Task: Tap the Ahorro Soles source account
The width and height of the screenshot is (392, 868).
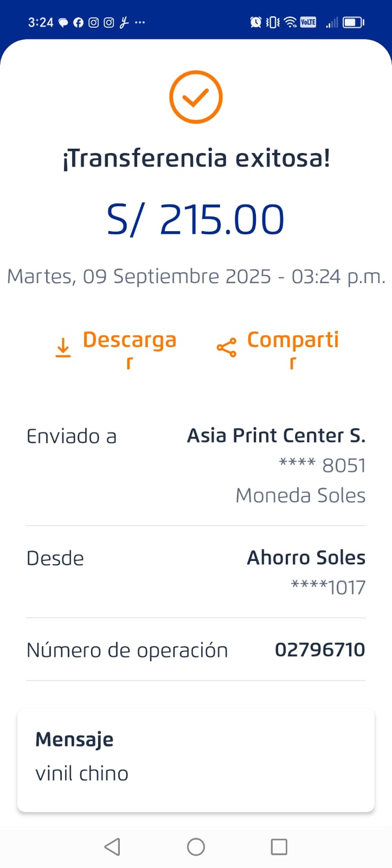Action: click(x=306, y=558)
